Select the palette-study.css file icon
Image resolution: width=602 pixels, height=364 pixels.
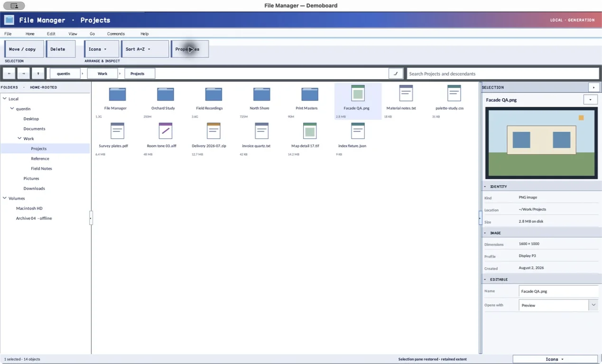tap(454, 93)
